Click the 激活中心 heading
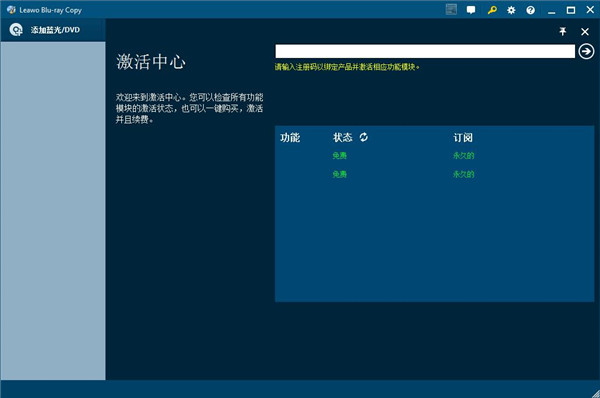The width and height of the screenshot is (600, 398). tap(151, 62)
